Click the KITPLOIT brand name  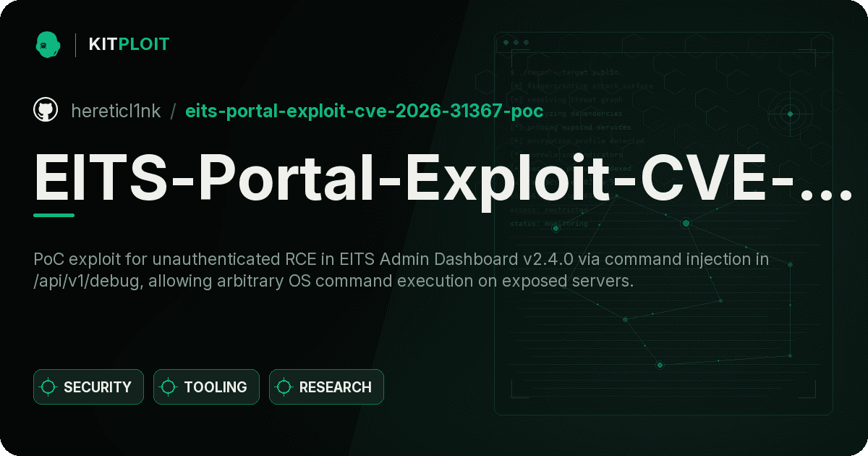tap(129, 44)
